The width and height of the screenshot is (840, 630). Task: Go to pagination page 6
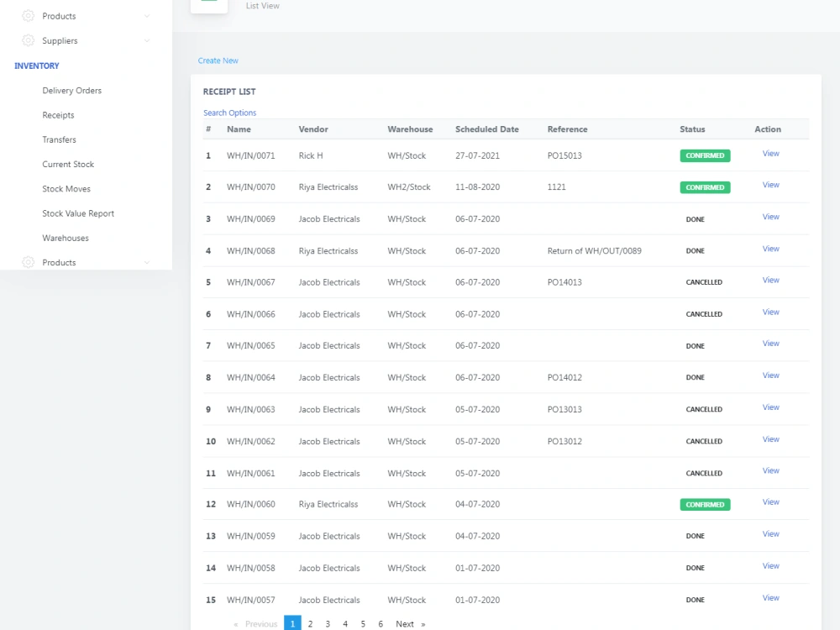tap(381, 624)
